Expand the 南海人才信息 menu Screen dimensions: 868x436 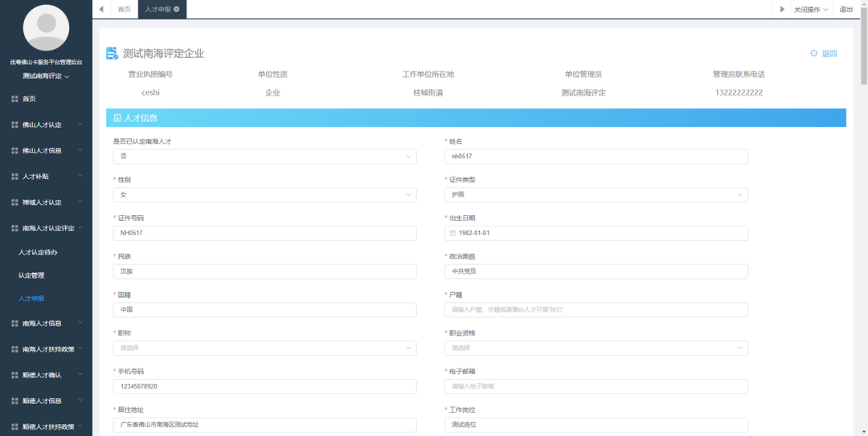click(x=47, y=323)
